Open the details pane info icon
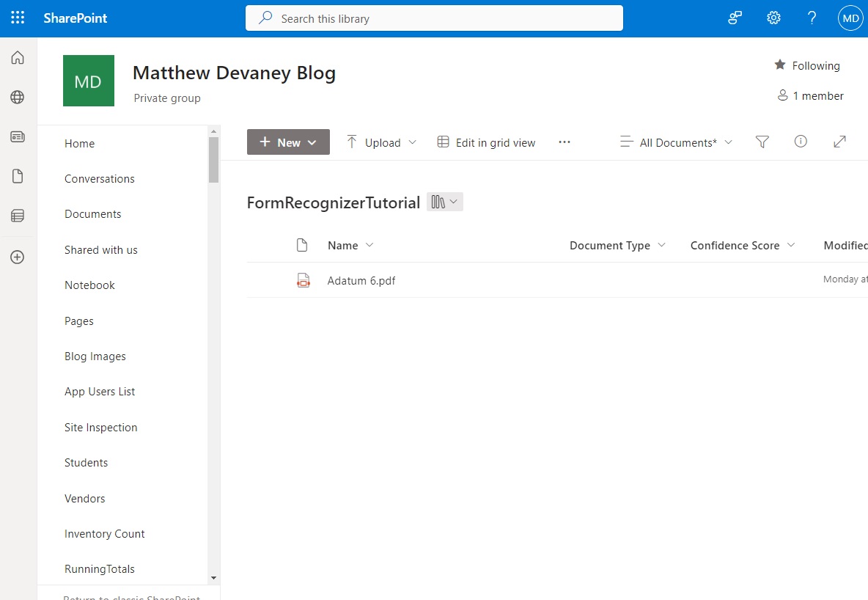 click(x=801, y=142)
